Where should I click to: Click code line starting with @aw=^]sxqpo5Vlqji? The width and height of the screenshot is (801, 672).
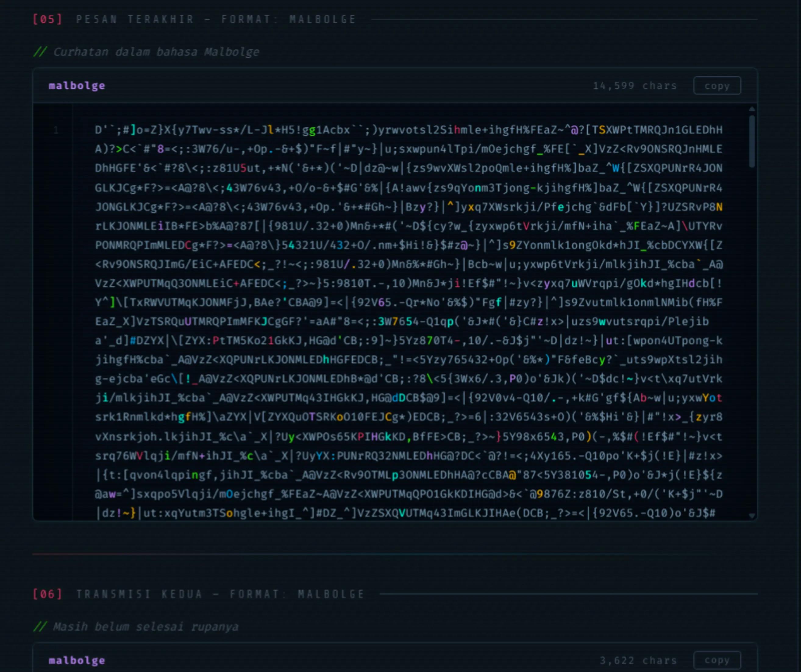point(409,494)
